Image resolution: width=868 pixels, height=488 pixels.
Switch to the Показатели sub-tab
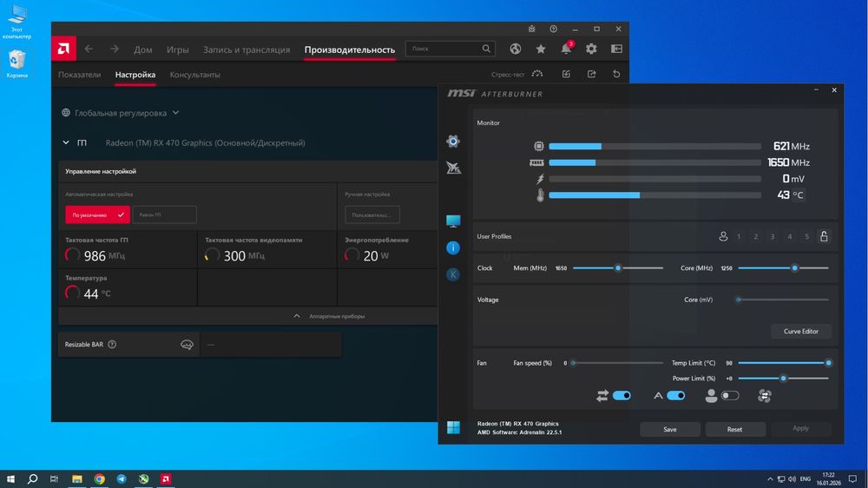tap(80, 74)
